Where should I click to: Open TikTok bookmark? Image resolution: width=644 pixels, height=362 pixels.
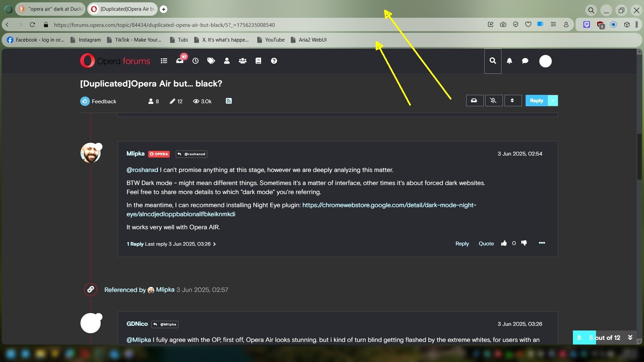pyautogui.click(x=134, y=40)
